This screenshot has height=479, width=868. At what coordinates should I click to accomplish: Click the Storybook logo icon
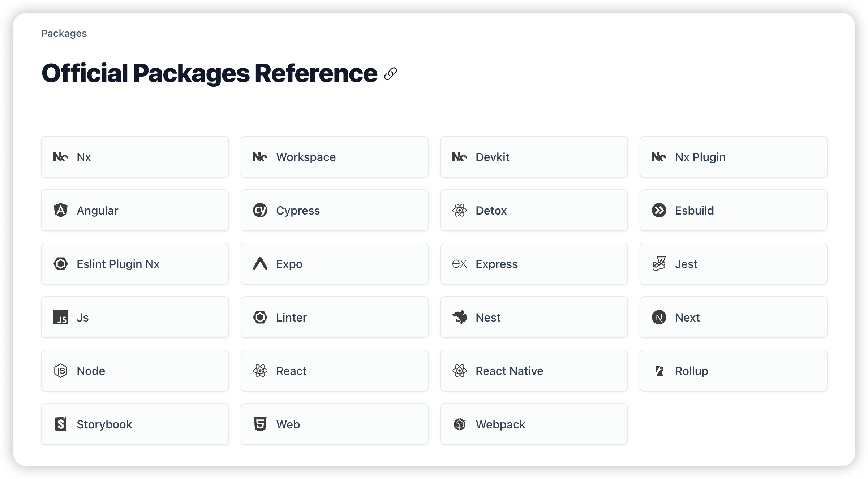point(61,424)
